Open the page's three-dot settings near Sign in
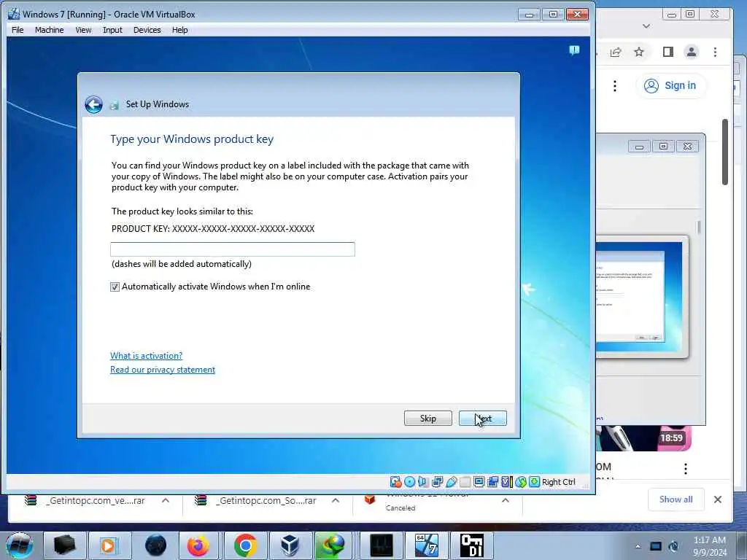Viewport: 747px width, 560px height. pos(615,86)
